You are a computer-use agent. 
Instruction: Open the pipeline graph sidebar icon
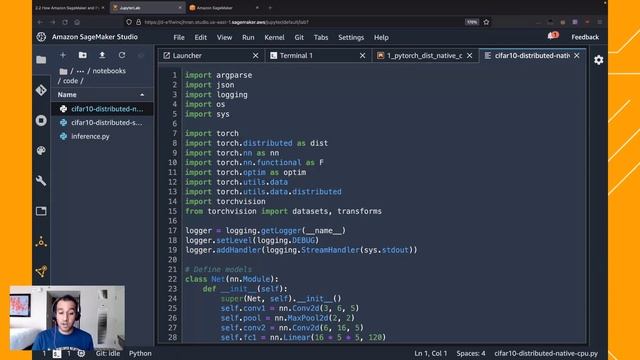pos(41,271)
